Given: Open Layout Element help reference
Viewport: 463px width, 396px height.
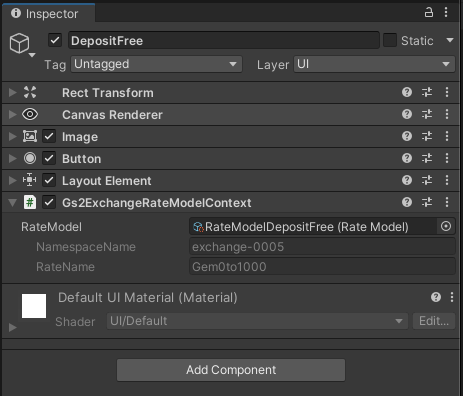Looking at the screenshot, I should point(407,180).
